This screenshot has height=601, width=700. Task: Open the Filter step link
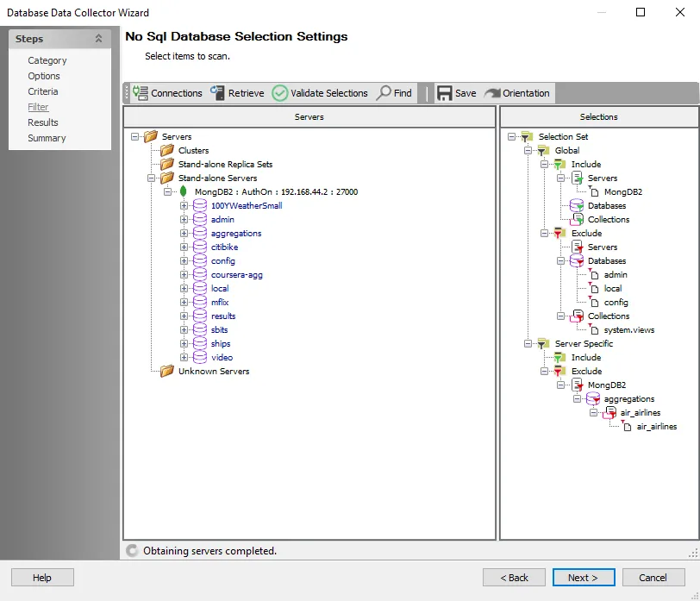(38, 107)
